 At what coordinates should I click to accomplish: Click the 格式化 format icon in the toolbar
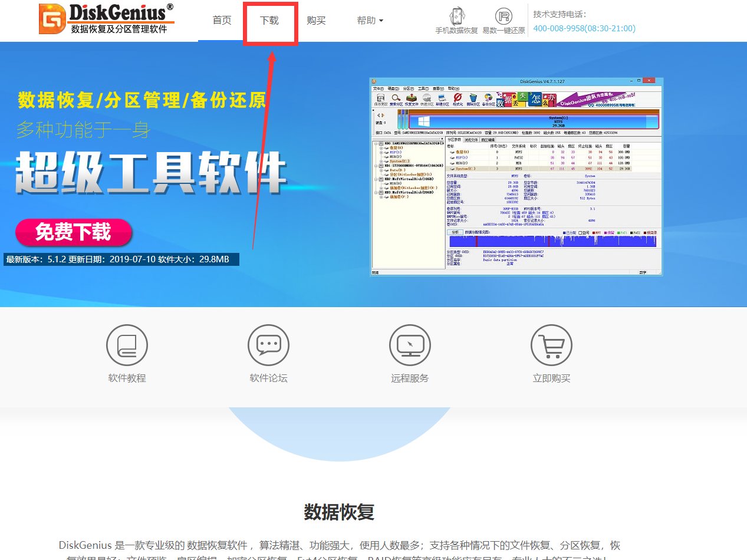pos(457,98)
